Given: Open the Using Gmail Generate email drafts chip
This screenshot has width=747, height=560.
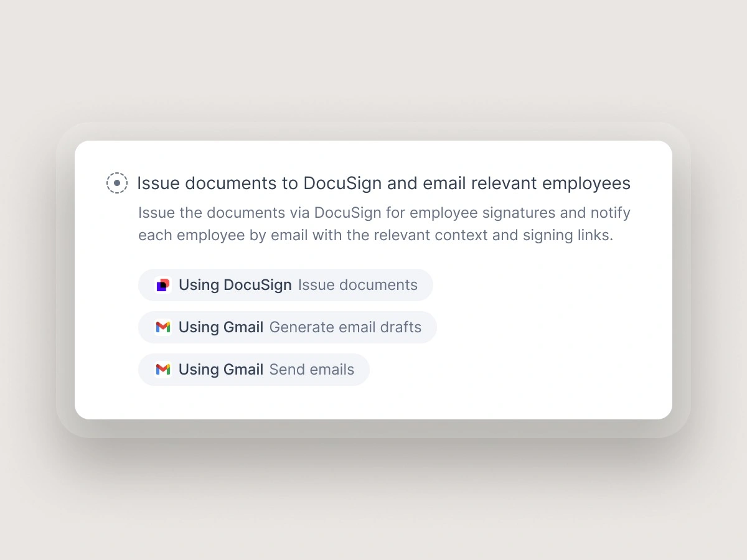Looking at the screenshot, I should 288,327.
